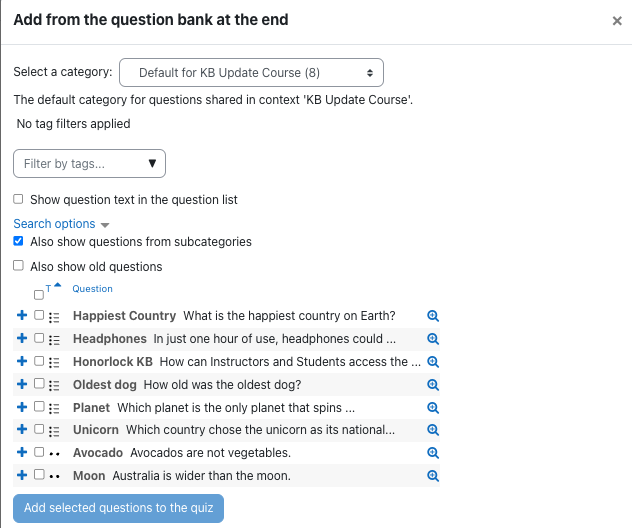632x528 pixels.
Task: Preview the Unicorn question
Action: tap(433, 430)
